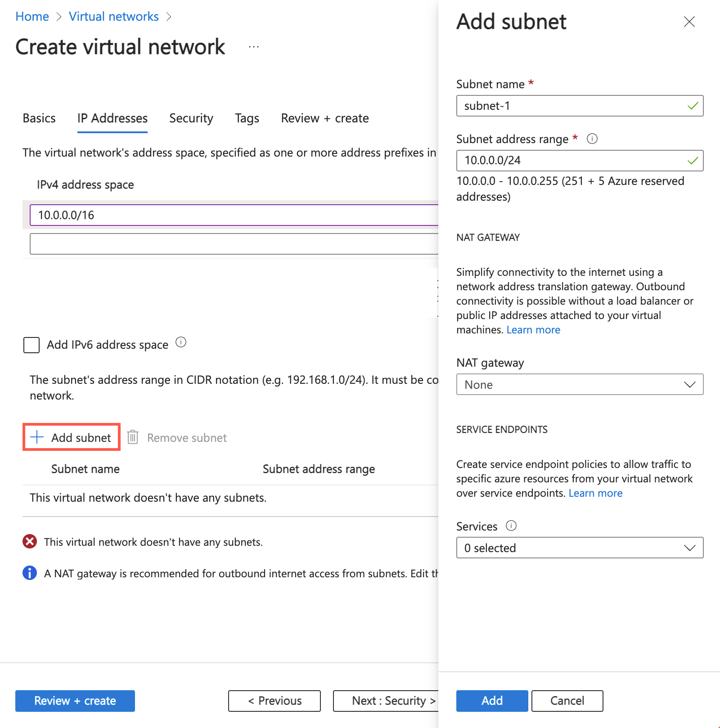Screen dimensions: 720x728
Task: Open the ellipsis menu beside Create virtual network
Action: coord(254,47)
